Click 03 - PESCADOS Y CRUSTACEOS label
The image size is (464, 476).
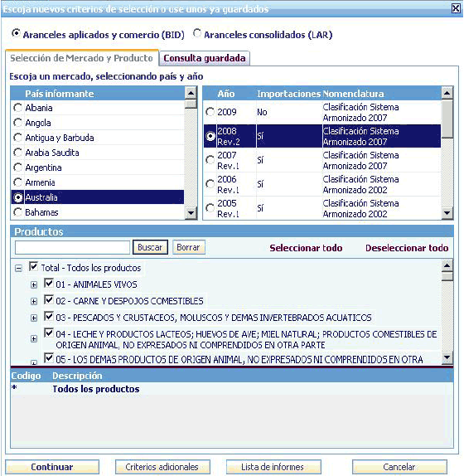pyautogui.click(x=214, y=318)
